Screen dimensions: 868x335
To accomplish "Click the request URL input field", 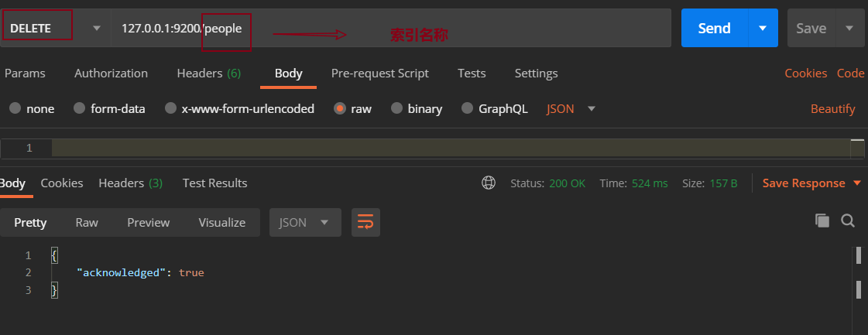I will pyautogui.click(x=457, y=29).
